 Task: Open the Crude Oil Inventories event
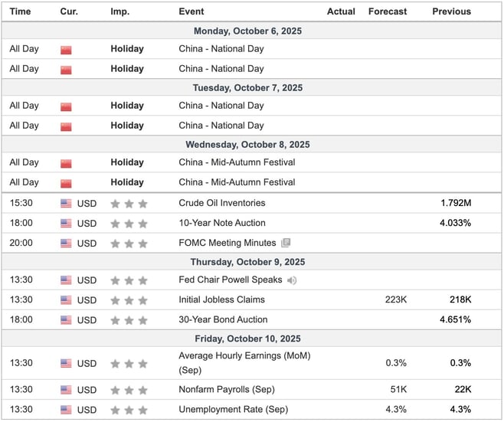(221, 203)
